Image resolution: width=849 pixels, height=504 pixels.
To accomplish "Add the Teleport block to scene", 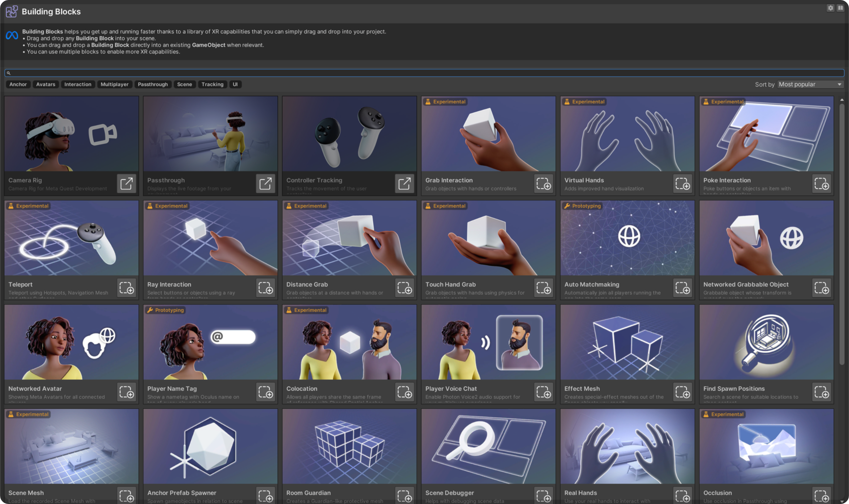I will pos(127,288).
